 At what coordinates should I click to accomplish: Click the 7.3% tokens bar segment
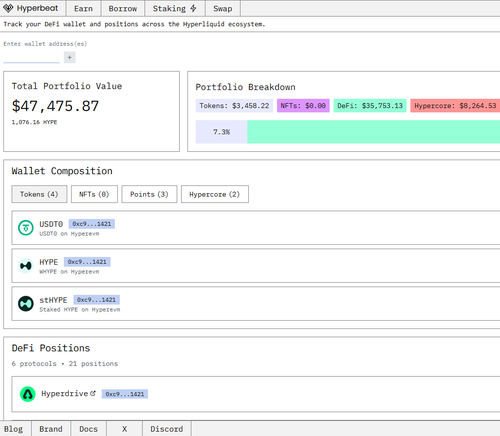click(221, 132)
